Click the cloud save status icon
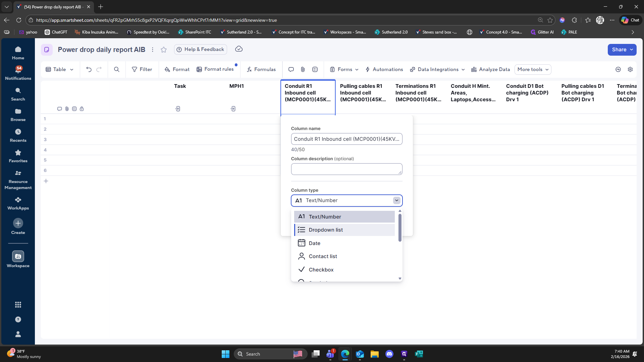The height and width of the screenshot is (362, 644). click(x=239, y=49)
